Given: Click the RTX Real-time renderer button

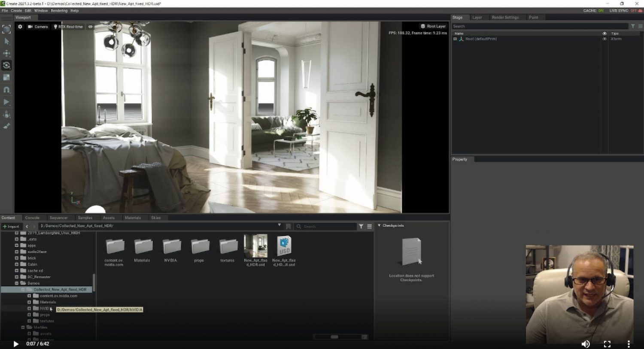Looking at the screenshot, I should coord(68,27).
